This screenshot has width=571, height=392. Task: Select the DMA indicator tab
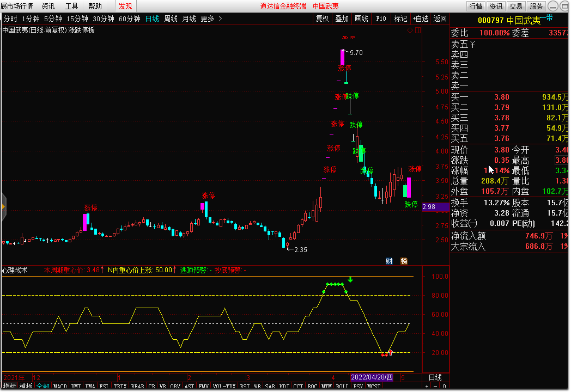pyautogui.click(x=90, y=386)
